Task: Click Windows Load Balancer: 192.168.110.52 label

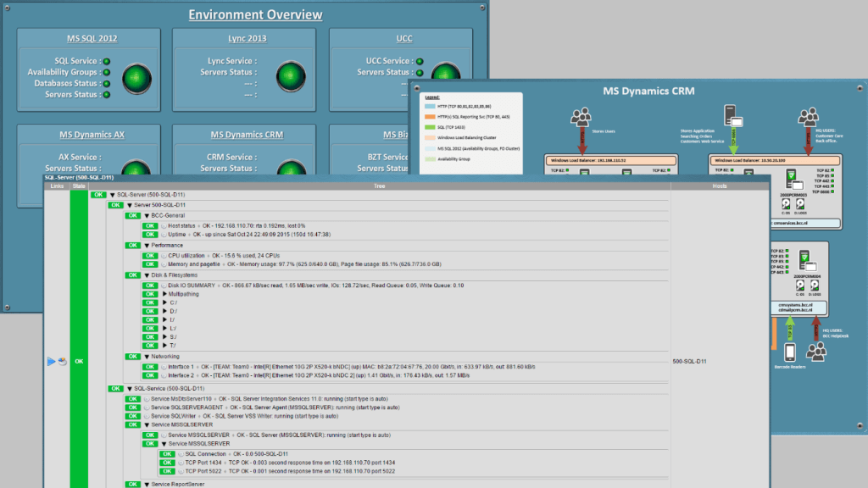Action: point(587,160)
